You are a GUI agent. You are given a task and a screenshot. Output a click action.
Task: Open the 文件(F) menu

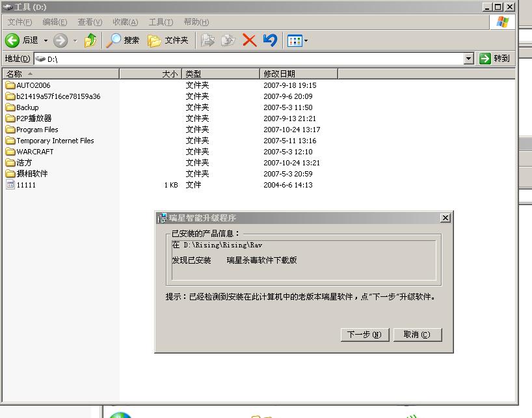[20, 22]
